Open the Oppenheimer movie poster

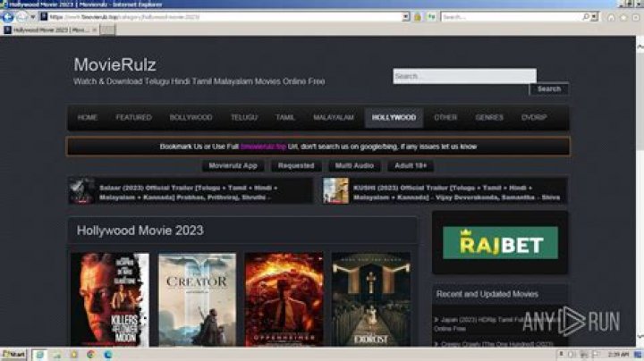coord(284,299)
